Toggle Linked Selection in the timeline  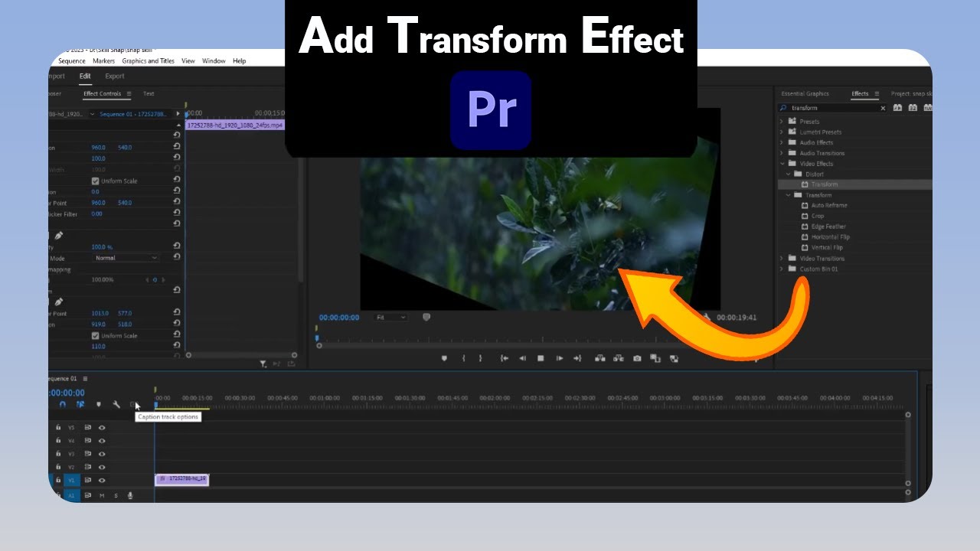point(80,404)
